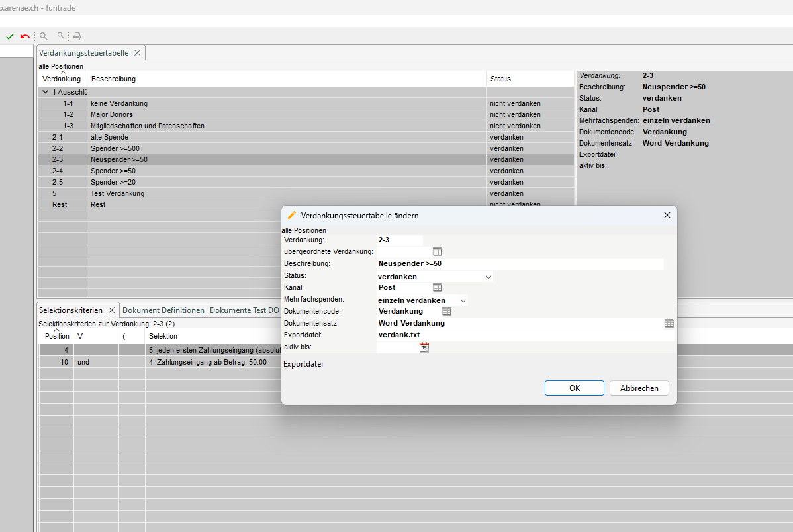The image size is (793, 532).
Task: Open lookup icon at Dokumentensatz row end
Action: pos(669,323)
